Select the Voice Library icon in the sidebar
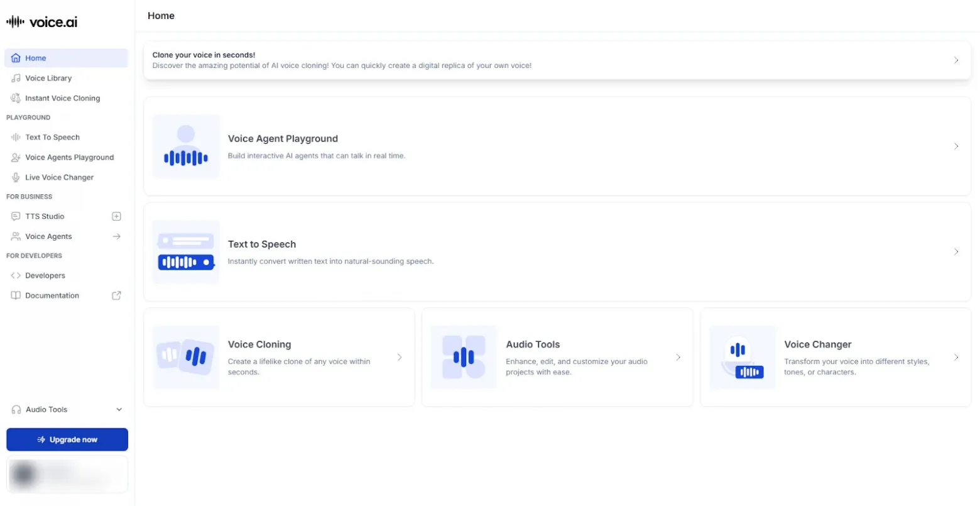Image resolution: width=980 pixels, height=506 pixels. tap(15, 78)
